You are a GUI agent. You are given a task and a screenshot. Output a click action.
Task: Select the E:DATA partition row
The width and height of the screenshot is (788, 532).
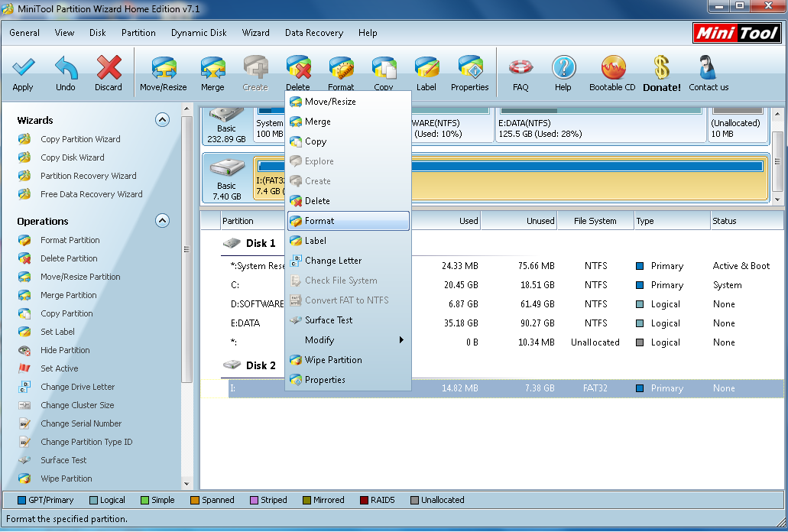505,323
